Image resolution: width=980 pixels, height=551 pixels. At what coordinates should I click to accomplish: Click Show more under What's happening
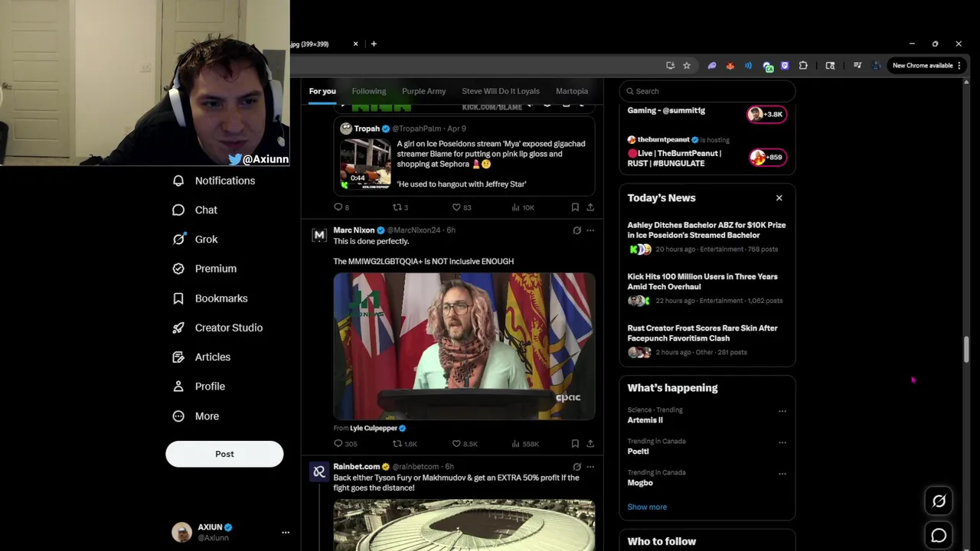pyautogui.click(x=647, y=507)
